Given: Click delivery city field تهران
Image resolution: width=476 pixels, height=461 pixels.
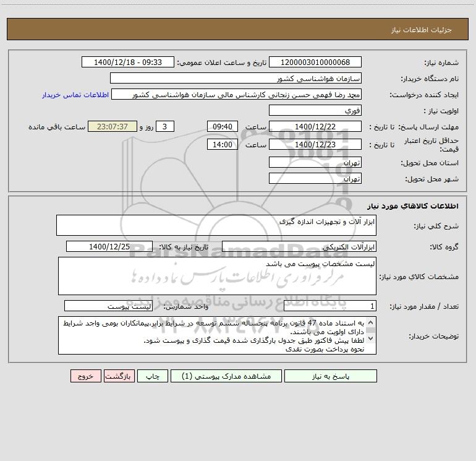Looking at the screenshot, I should tap(315, 178).
